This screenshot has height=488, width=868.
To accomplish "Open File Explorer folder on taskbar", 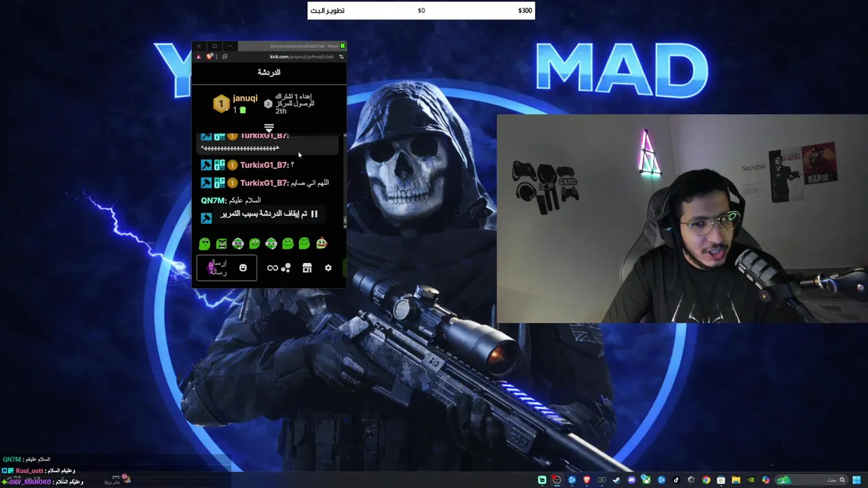I will pyautogui.click(x=736, y=480).
